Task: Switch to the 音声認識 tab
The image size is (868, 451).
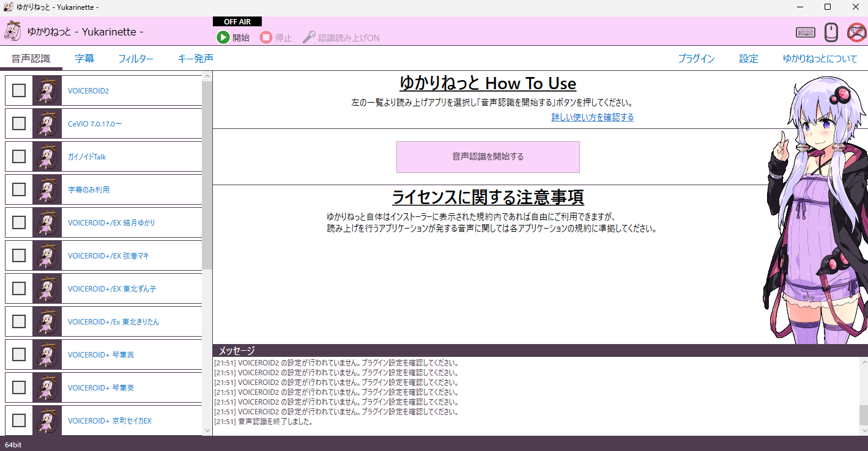Action: coord(31,59)
